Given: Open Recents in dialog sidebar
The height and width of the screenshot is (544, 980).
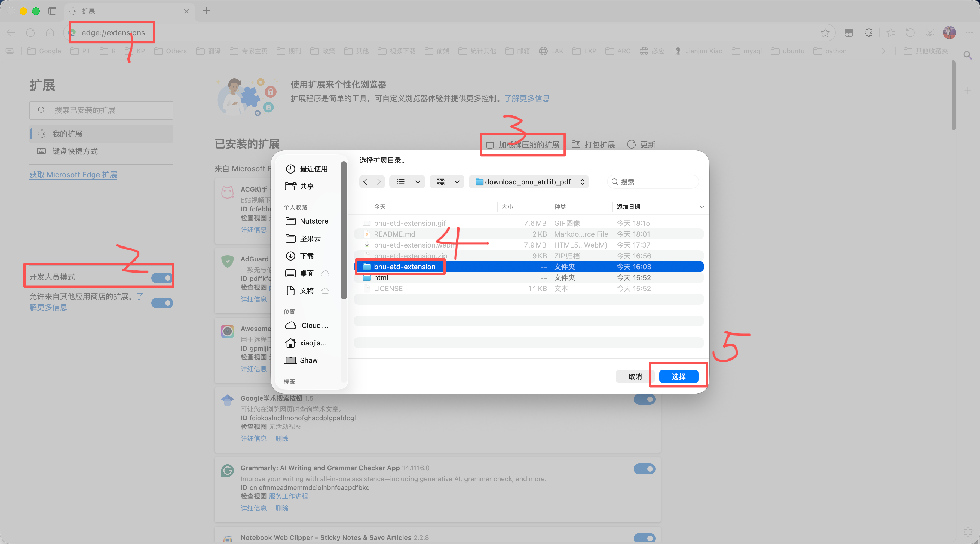Looking at the screenshot, I should point(307,169).
